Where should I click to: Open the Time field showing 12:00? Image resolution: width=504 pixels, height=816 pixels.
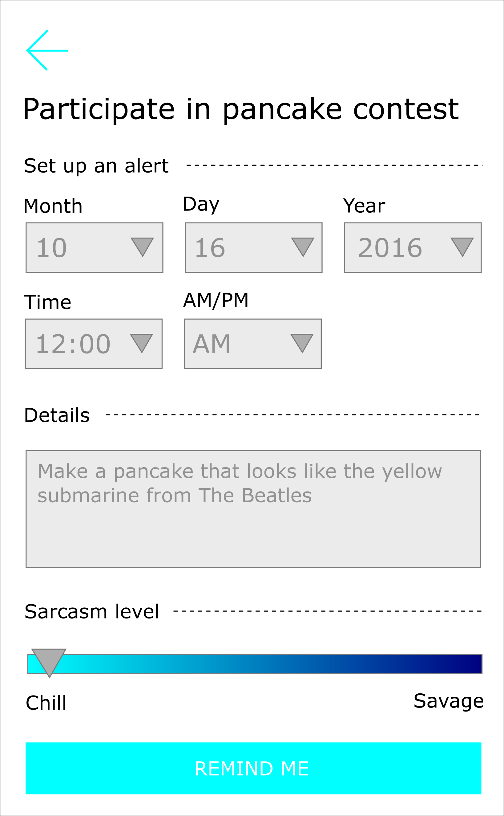[77, 344]
